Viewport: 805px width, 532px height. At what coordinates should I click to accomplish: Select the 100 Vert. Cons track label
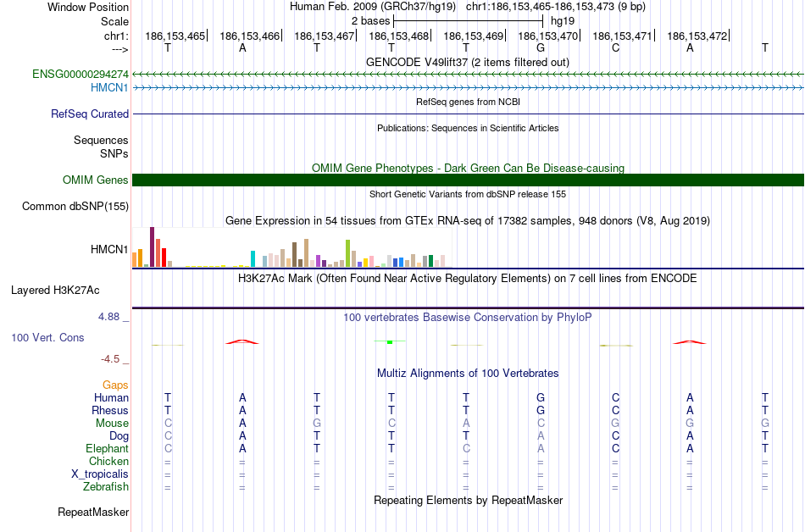pyautogui.click(x=47, y=337)
